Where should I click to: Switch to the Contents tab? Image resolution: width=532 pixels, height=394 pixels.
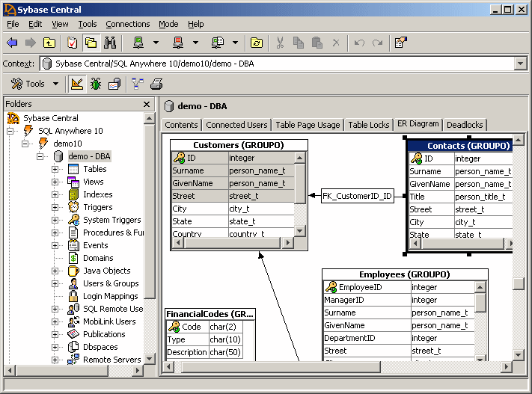coord(181,125)
